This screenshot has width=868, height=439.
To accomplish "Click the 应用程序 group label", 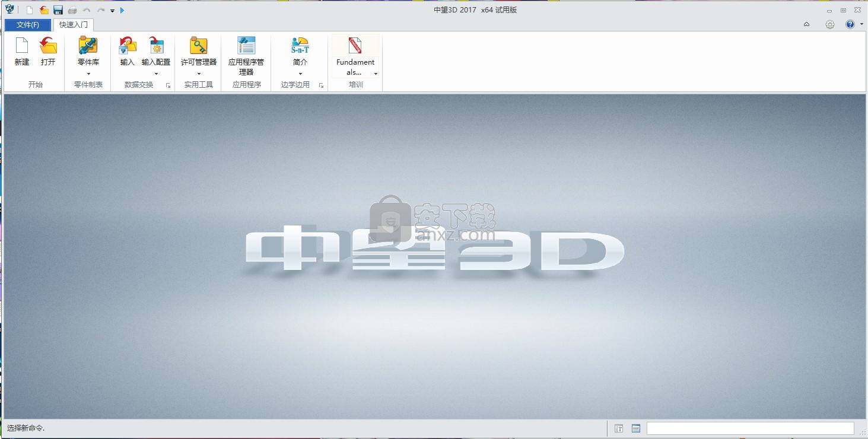I will pyautogui.click(x=247, y=85).
